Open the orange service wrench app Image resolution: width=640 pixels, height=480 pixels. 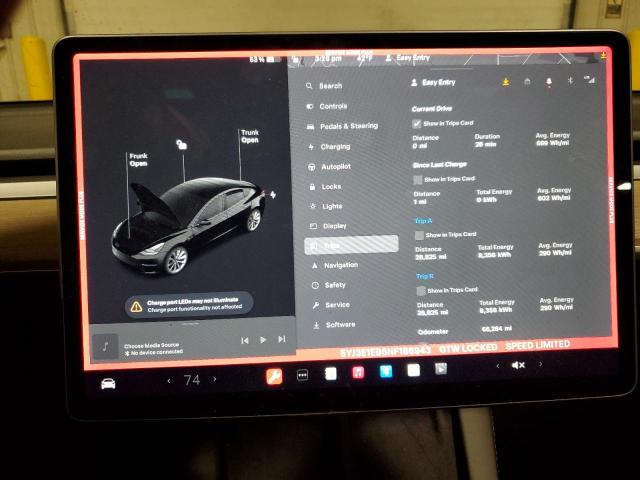(x=274, y=376)
